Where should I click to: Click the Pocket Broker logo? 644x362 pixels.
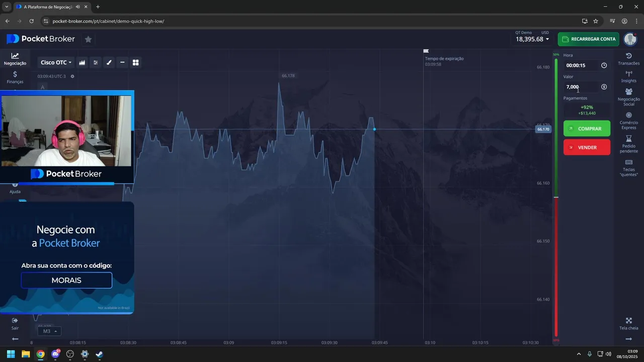coord(41,39)
